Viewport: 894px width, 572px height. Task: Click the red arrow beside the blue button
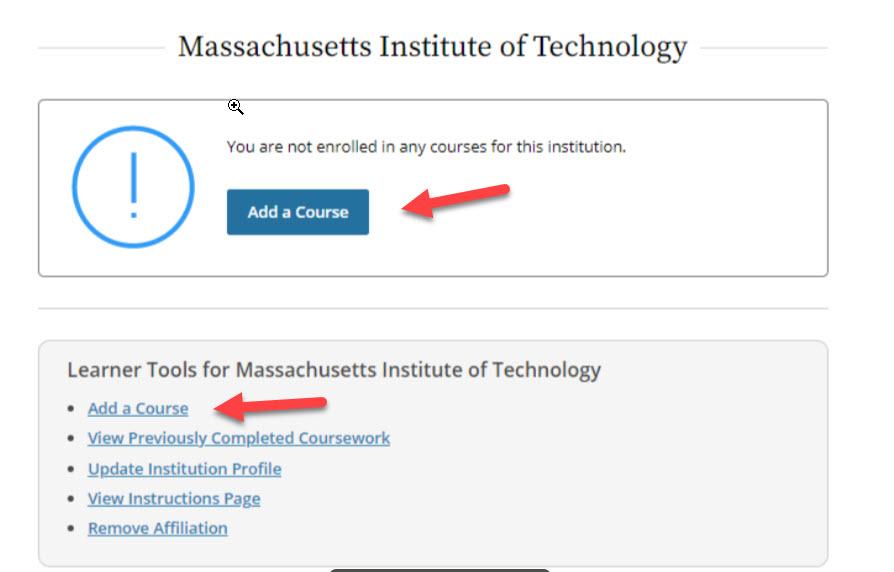pos(456,199)
